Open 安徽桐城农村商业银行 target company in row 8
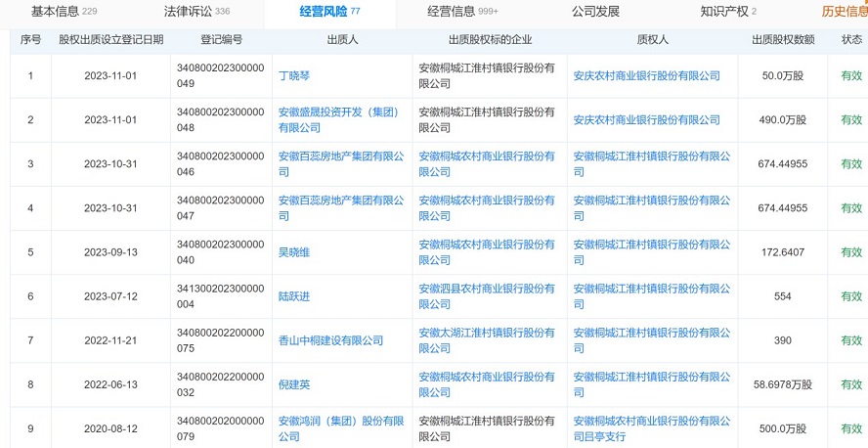Screen dimensions: 868x448 pos(487,384)
